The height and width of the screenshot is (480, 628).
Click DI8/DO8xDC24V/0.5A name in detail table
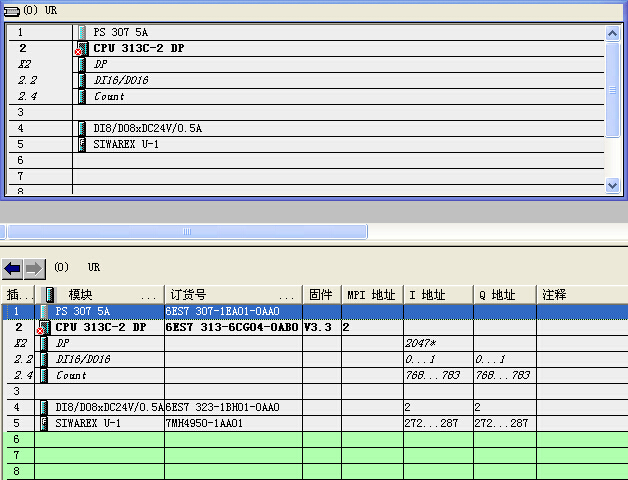110,407
